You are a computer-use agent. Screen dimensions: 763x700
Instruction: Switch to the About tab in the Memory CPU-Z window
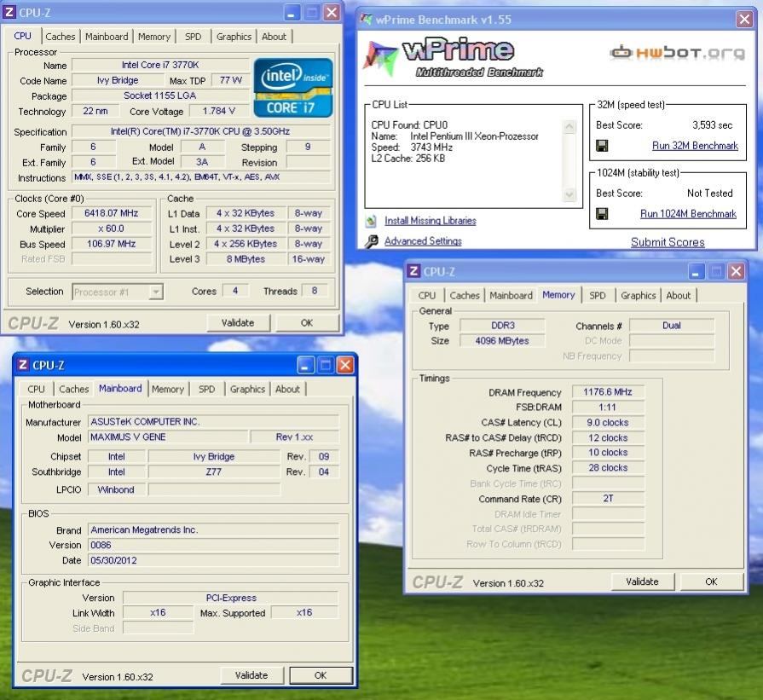(x=679, y=296)
